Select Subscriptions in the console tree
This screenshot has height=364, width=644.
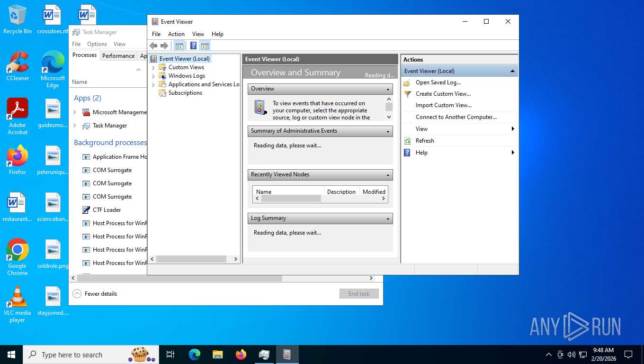(x=185, y=93)
